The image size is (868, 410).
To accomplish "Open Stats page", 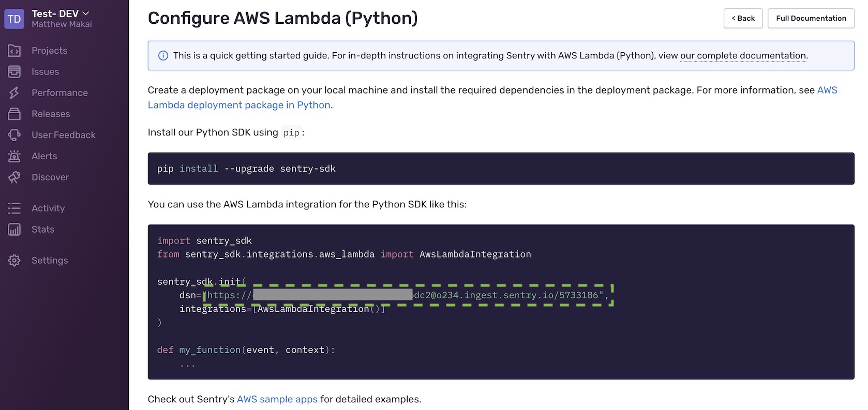I will (x=43, y=230).
